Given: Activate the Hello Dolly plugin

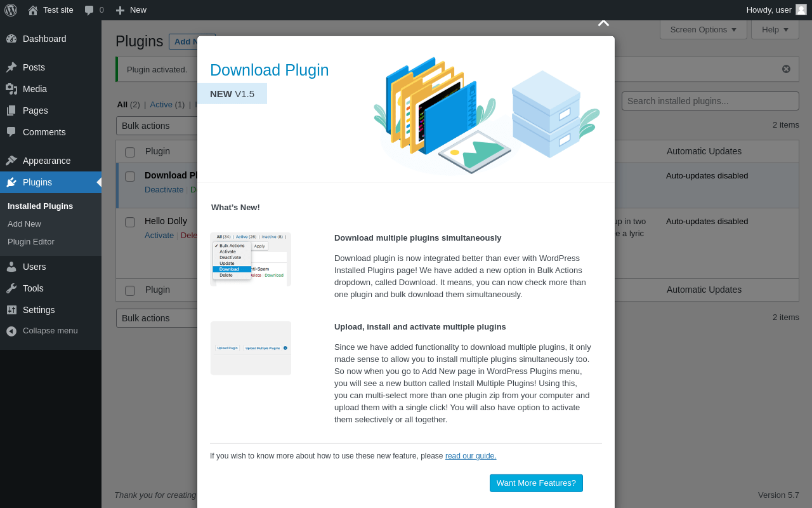Looking at the screenshot, I should tap(159, 236).
